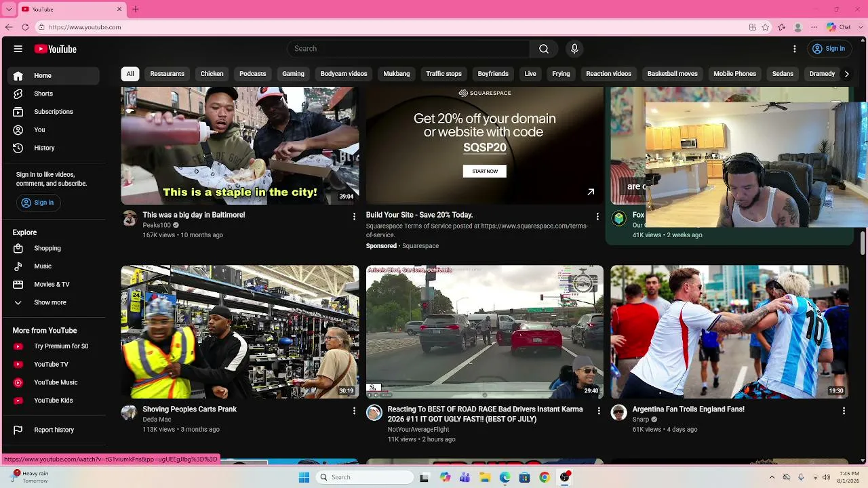Show hidden system tray icons
The image size is (868, 488).
coord(772,477)
